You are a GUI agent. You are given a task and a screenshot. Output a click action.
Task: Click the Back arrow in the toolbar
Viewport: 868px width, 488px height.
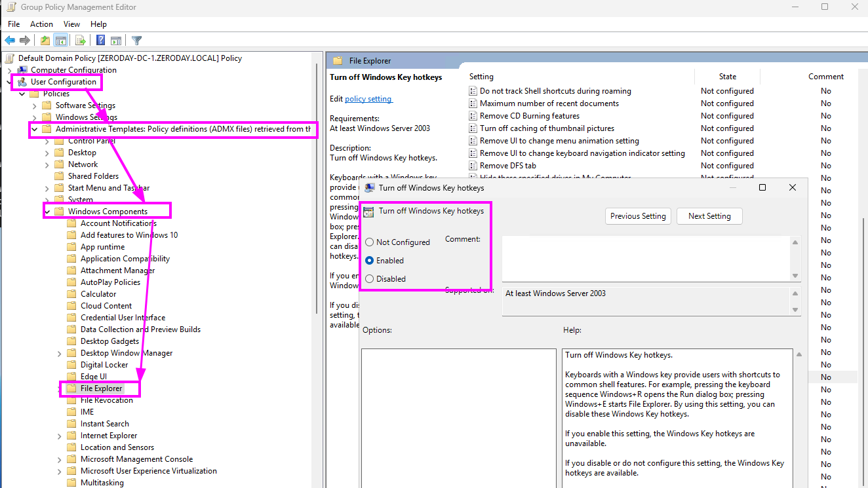[x=10, y=41]
